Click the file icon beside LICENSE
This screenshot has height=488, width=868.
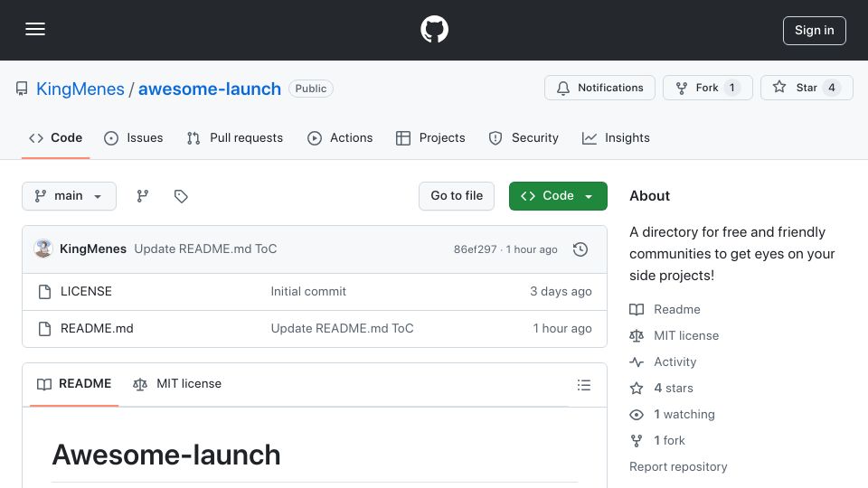click(x=44, y=292)
